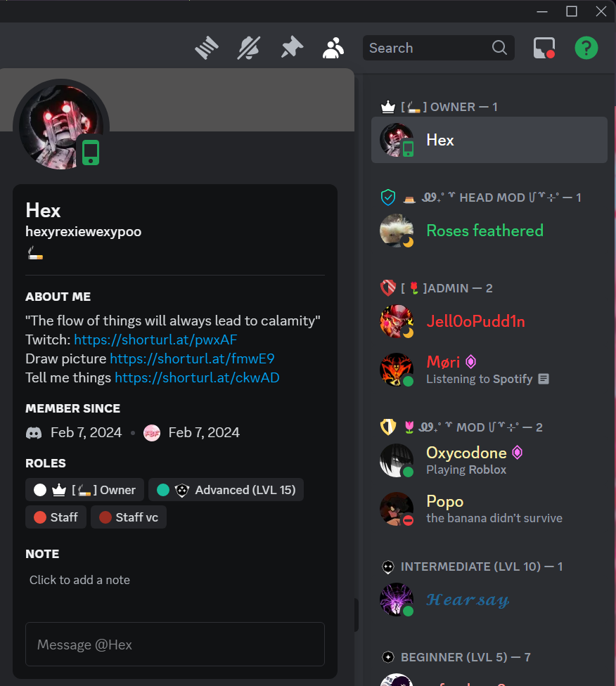This screenshot has height=686, width=616.
Task: Open Møri's Spotify activity icon
Action: (x=544, y=379)
